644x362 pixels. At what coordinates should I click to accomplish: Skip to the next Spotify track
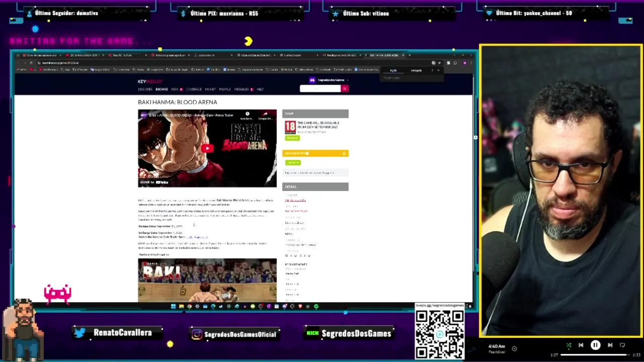click(x=610, y=345)
